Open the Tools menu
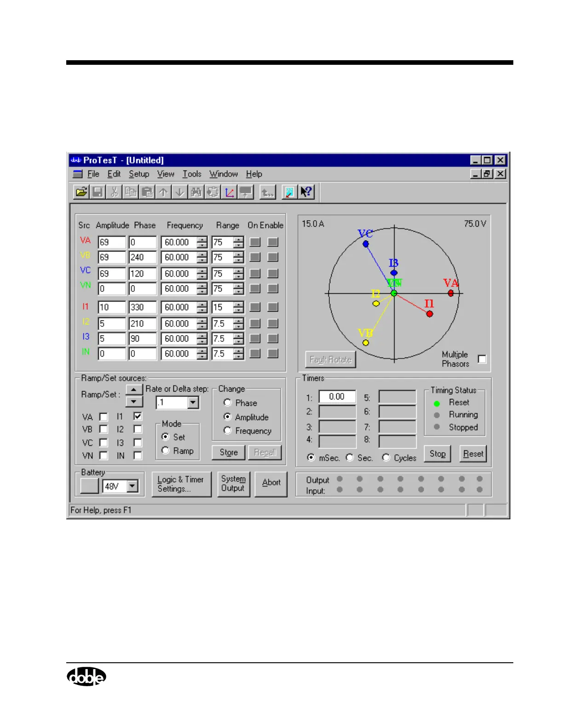 [192, 174]
